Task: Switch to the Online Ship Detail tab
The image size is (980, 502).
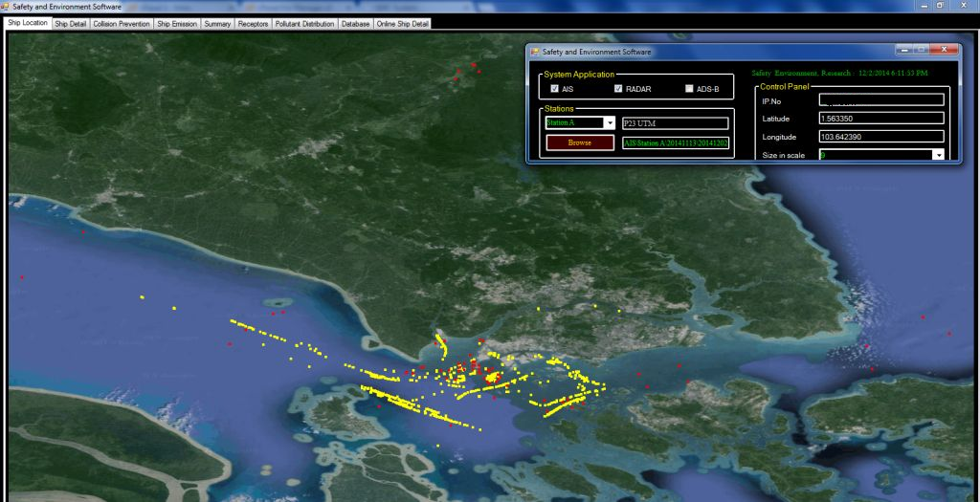Action: (403, 23)
